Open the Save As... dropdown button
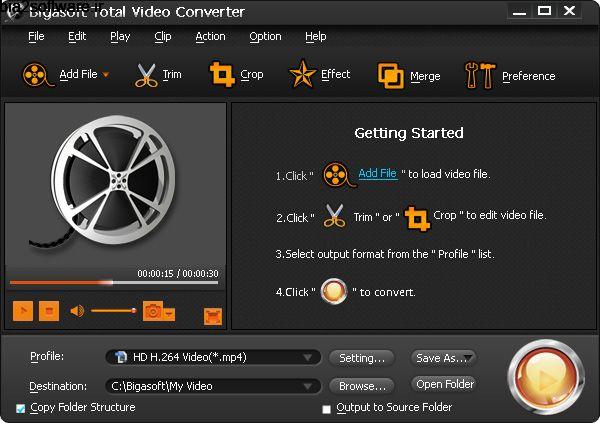 click(x=443, y=358)
